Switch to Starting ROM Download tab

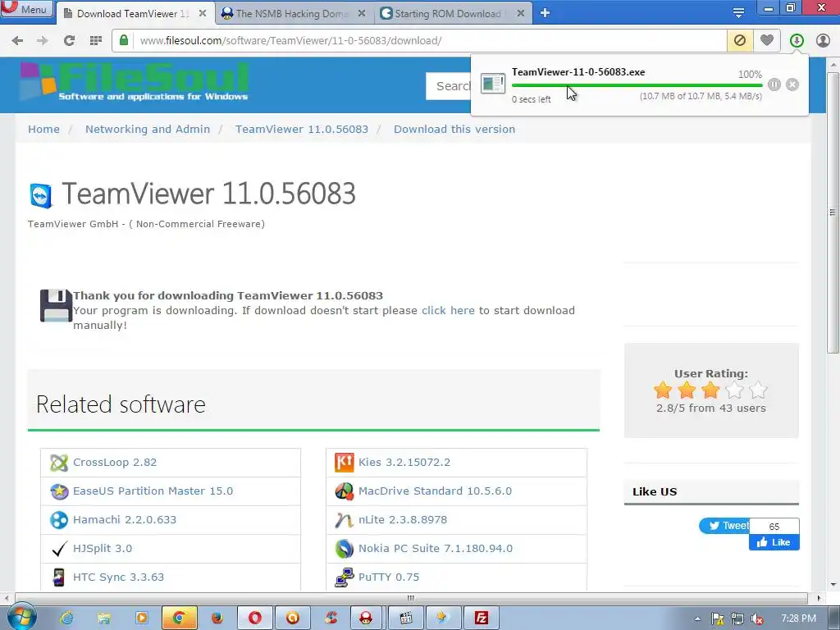[x=449, y=13]
